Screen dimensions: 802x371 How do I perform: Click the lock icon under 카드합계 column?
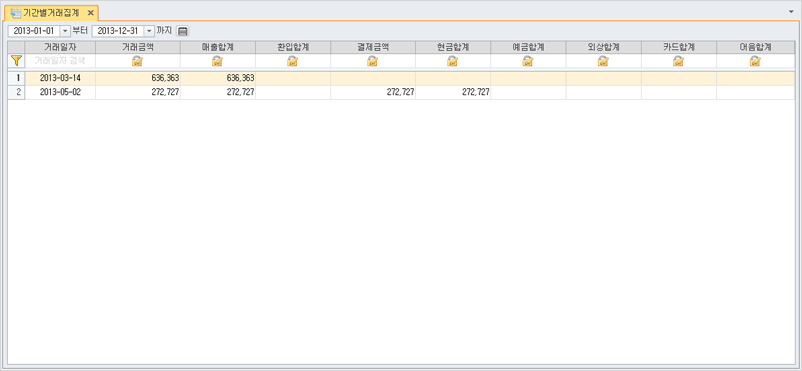pyautogui.click(x=678, y=61)
